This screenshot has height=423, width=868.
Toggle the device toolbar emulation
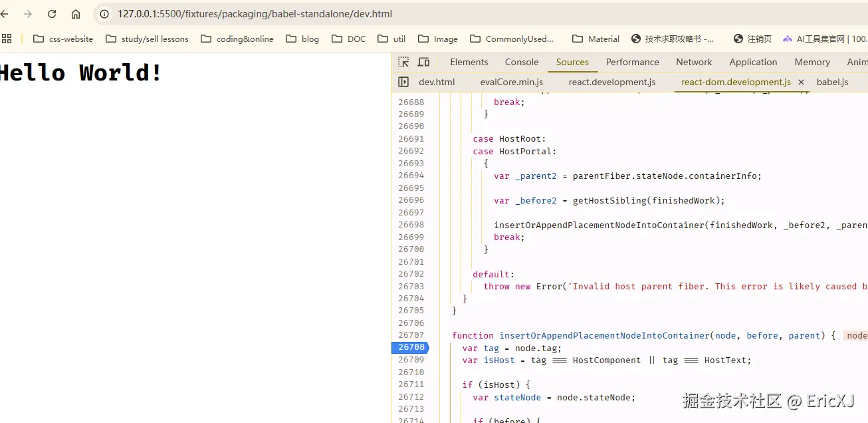[423, 62]
